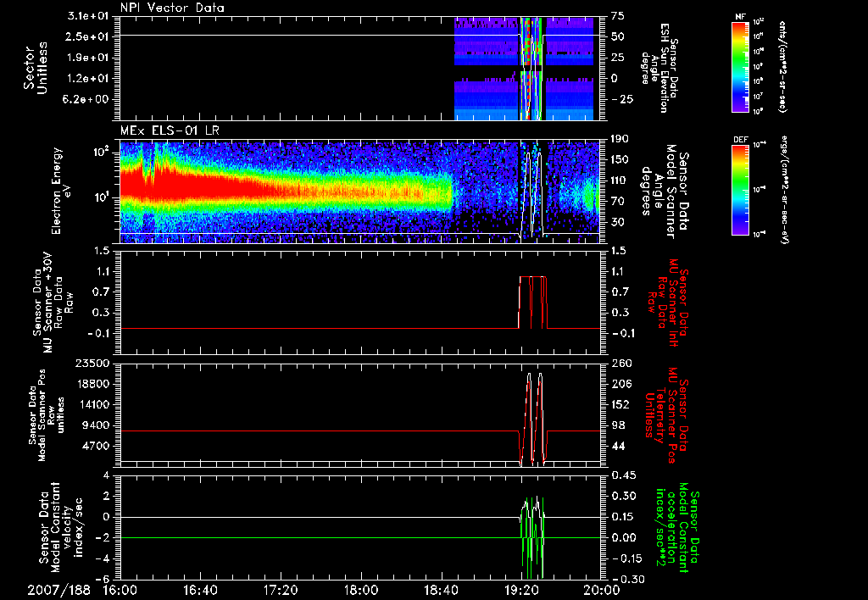
Task: Click the NPI Vector Data panel title
Action: [x=172, y=8]
